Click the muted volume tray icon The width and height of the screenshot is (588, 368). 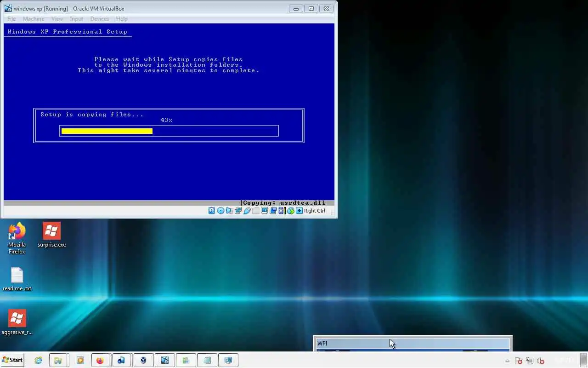pyautogui.click(x=541, y=361)
